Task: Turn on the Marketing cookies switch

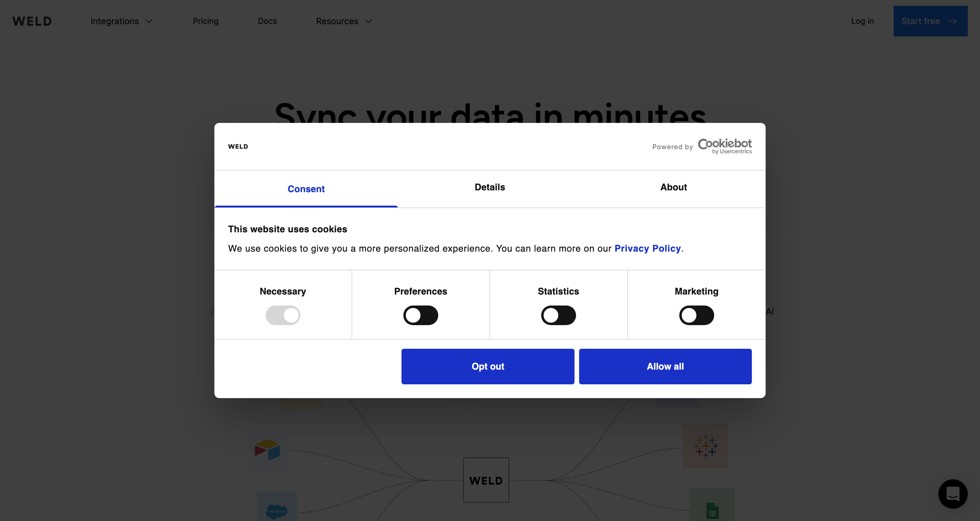Action: click(697, 315)
